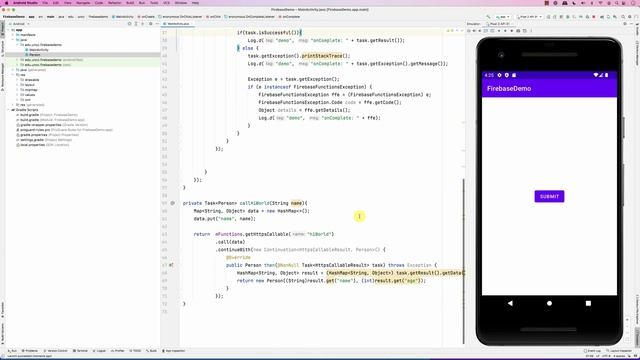The height and width of the screenshot is (360, 640).
Task: Select the Person class in project tree
Action: point(34,55)
